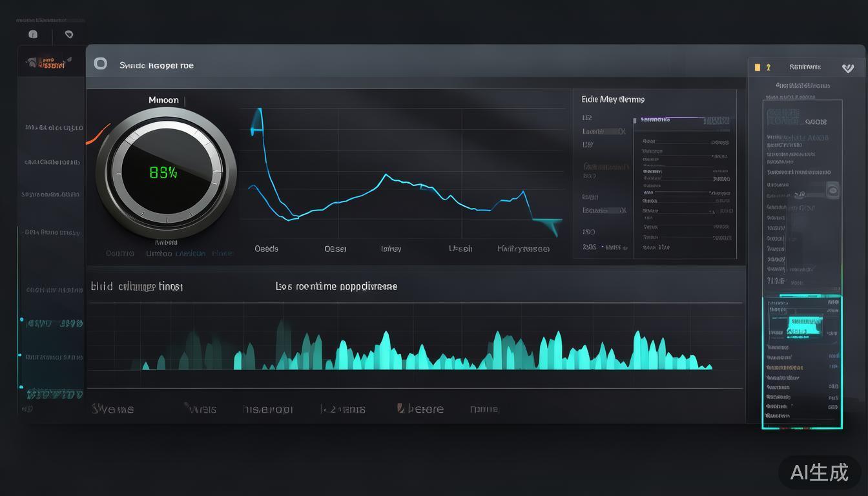Screen dimensions: 868x496
Task: Select the 'Oeser' label under line chart
Action: (335, 249)
